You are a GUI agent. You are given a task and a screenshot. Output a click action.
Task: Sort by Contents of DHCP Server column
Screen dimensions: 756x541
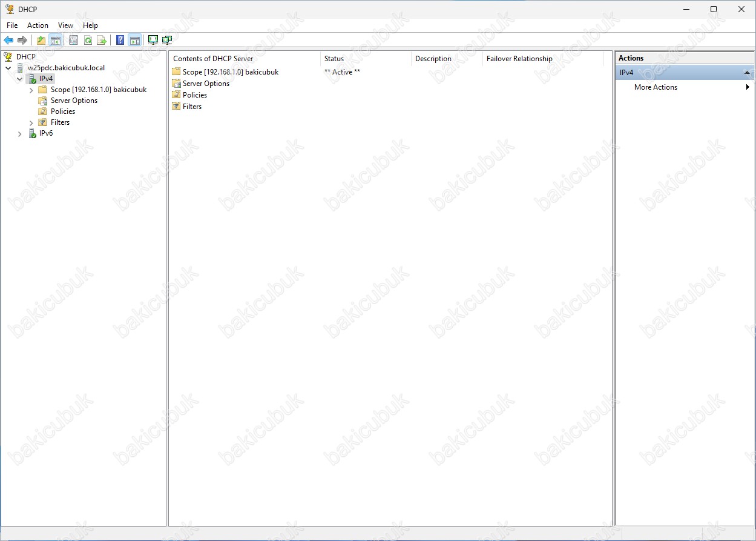point(245,59)
